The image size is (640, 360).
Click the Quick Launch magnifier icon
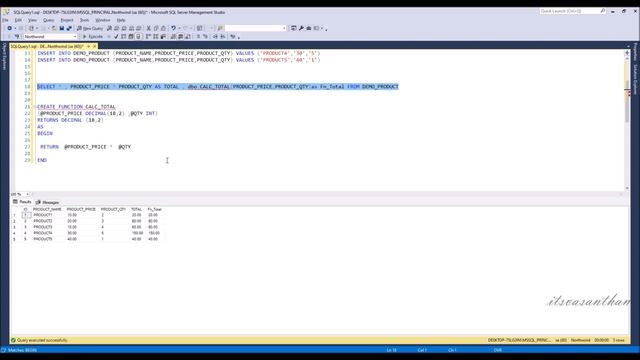pos(603,11)
